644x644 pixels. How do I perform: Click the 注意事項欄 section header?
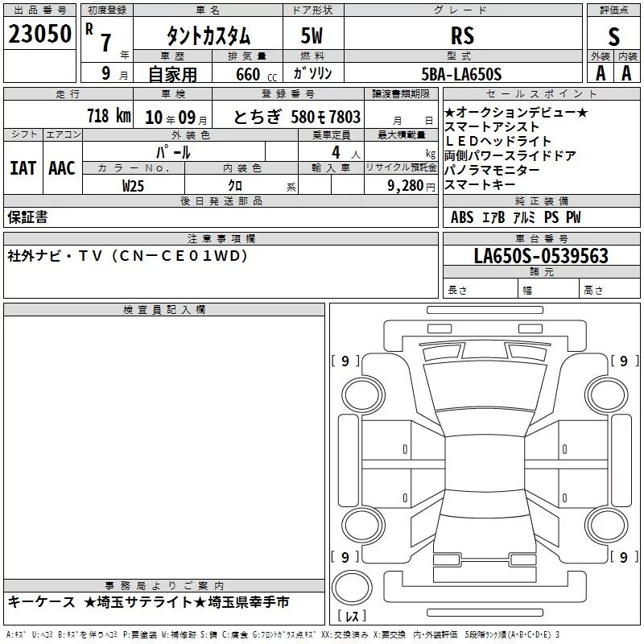click(221, 238)
